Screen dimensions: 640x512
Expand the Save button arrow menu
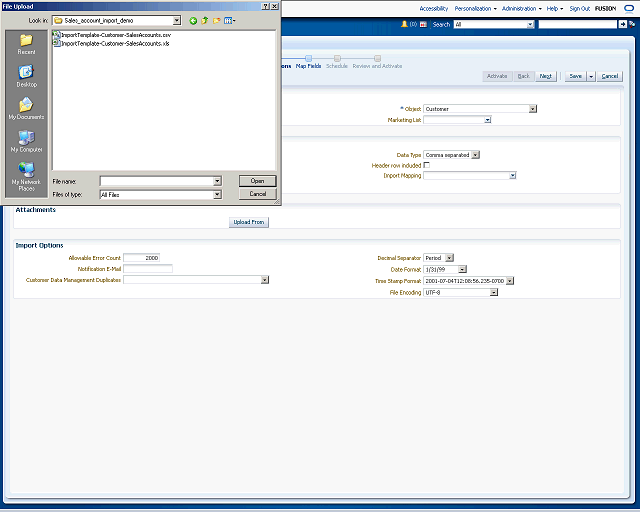click(x=591, y=76)
